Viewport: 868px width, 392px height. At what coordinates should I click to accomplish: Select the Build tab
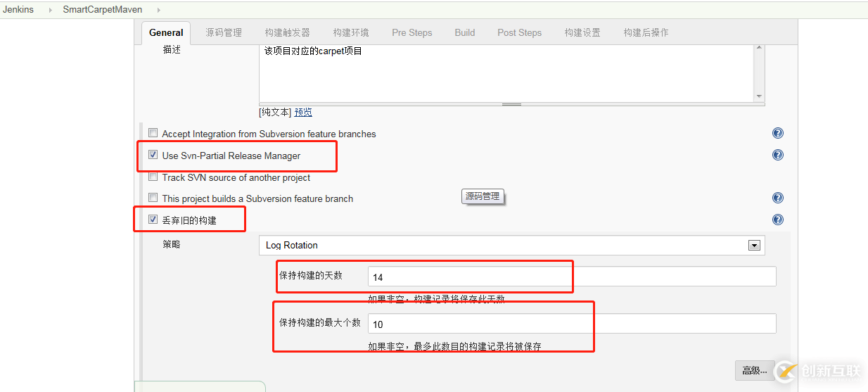tap(465, 32)
